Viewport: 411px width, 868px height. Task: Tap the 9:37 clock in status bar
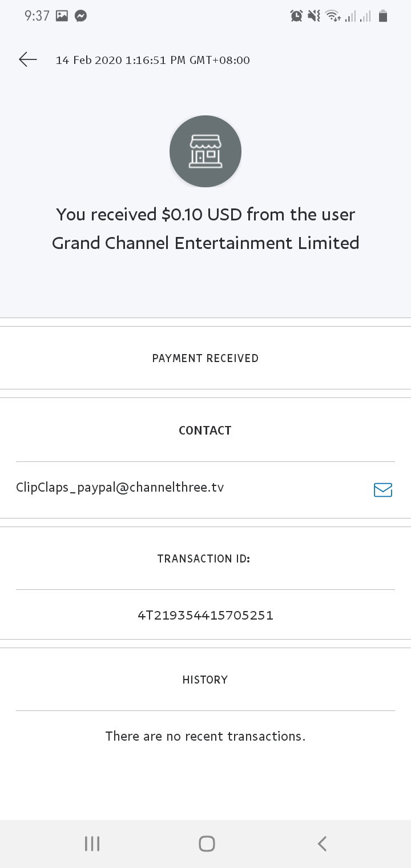pyautogui.click(x=37, y=16)
